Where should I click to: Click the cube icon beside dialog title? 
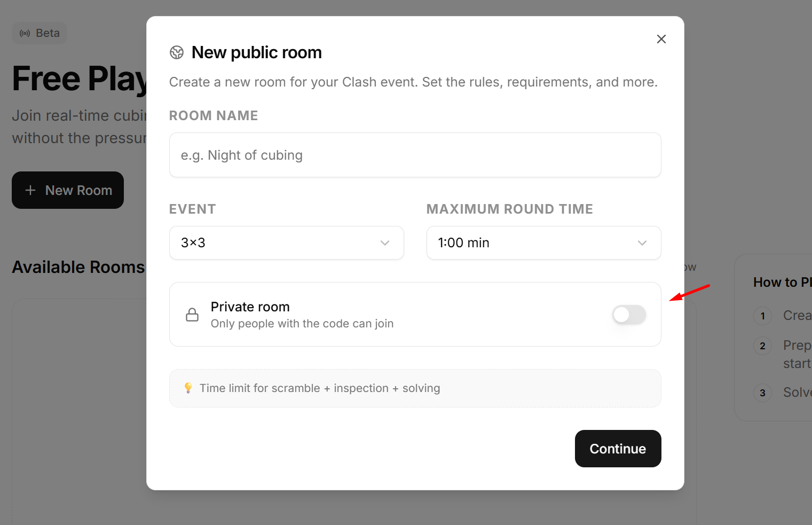(x=177, y=52)
